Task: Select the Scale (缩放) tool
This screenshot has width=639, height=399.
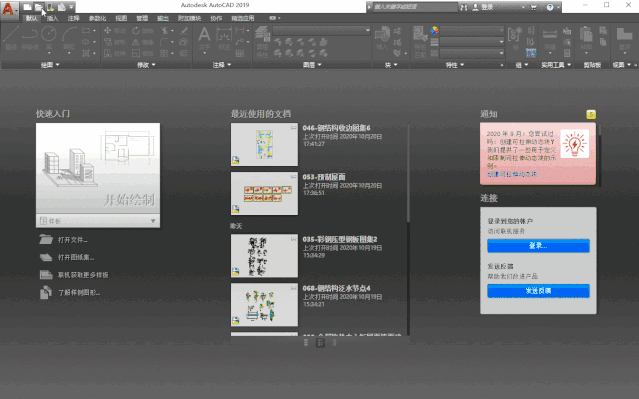Action: 143,53
